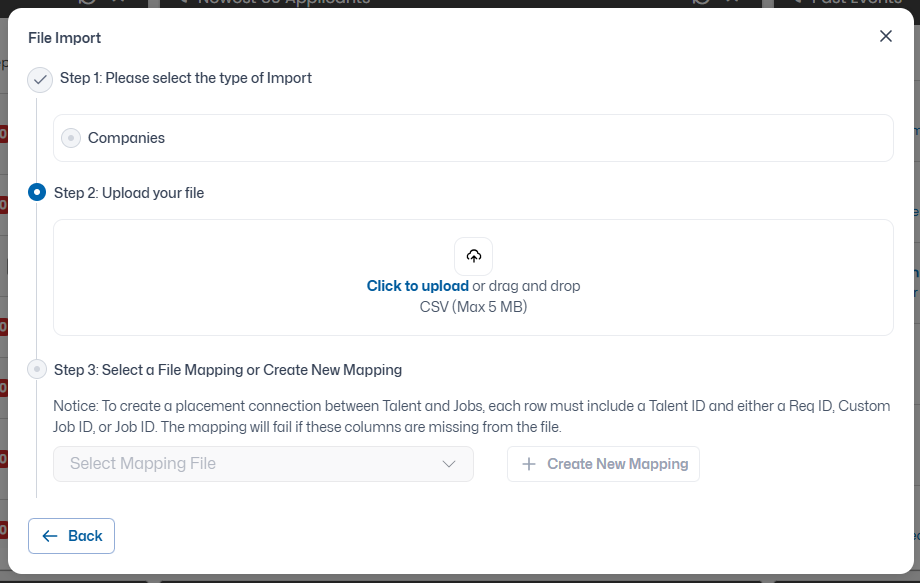Viewport: 920px width, 583px height.
Task: Click the "Step 1: Please select the type of Import" heading
Action: (186, 78)
